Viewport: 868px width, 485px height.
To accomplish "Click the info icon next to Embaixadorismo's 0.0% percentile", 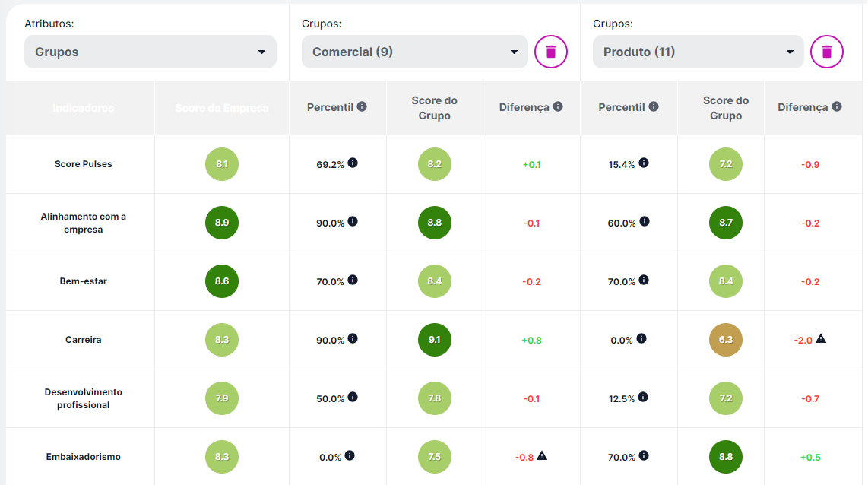I will pyautogui.click(x=350, y=457).
